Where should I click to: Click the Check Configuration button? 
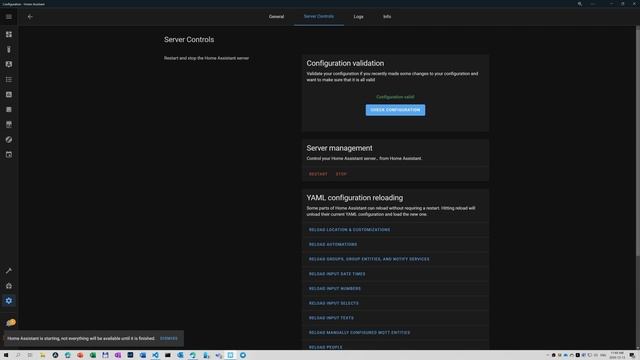(x=395, y=110)
